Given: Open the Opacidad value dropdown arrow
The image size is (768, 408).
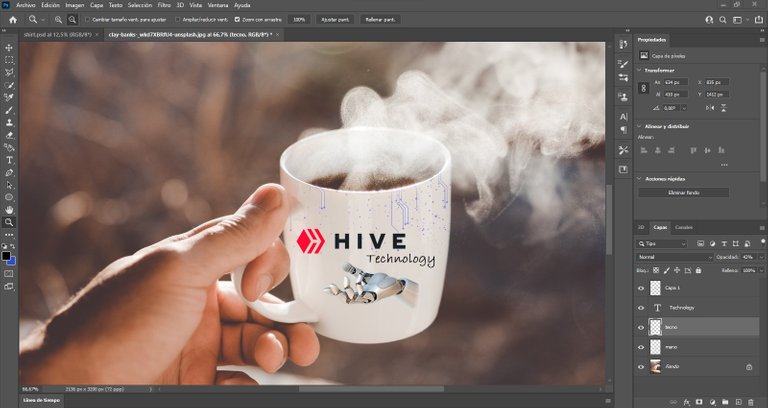Looking at the screenshot, I should (761, 257).
